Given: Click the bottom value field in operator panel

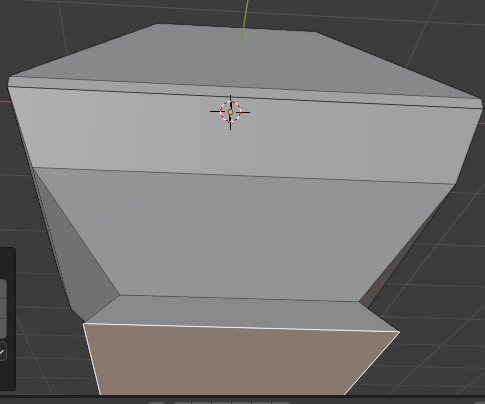Looking at the screenshot, I should pos(3,329).
